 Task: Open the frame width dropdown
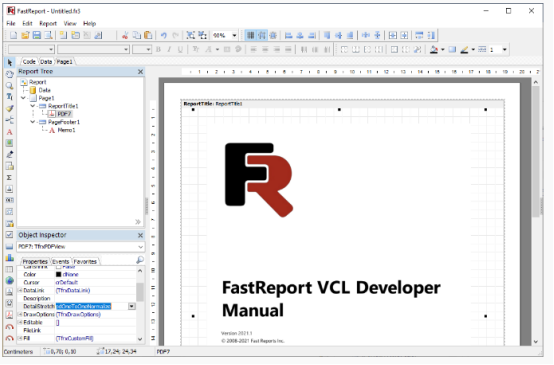pyautogui.click(x=505, y=50)
